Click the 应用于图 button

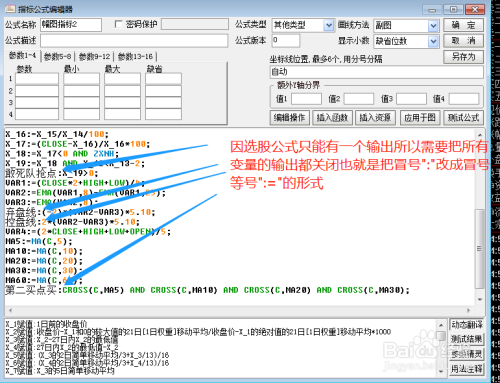[x=420, y=118]
